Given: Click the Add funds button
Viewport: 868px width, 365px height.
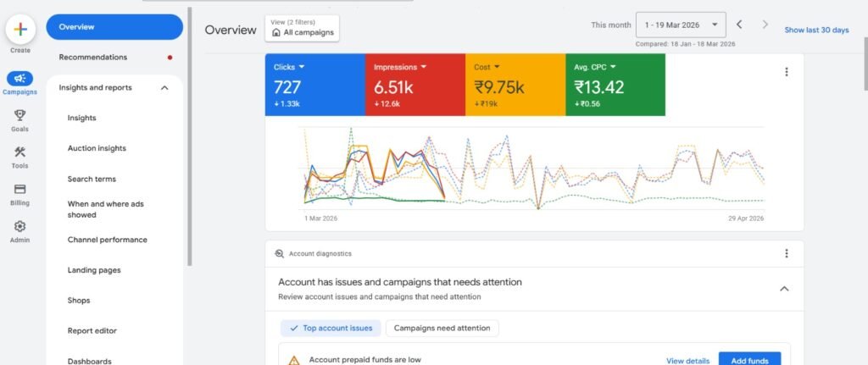Looking at the screenshot, I should point(749,361).
